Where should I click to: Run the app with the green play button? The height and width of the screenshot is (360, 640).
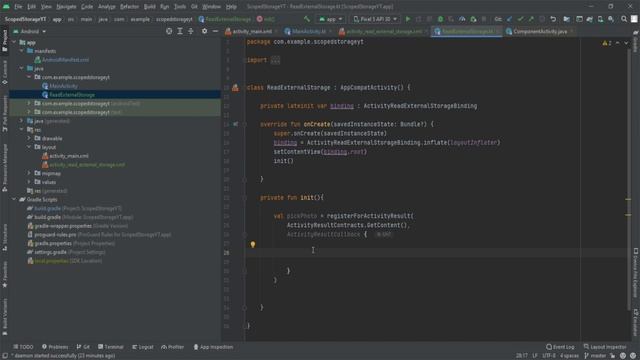[407, 19]
